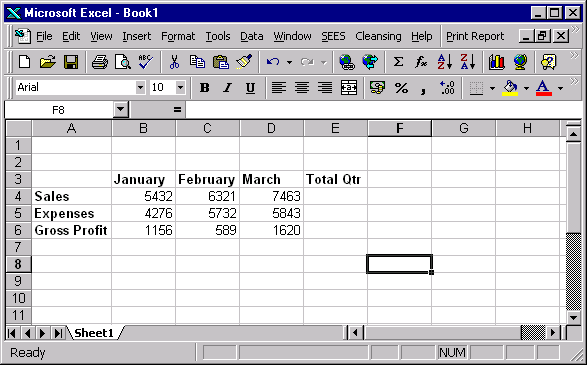Open the Paste Function fx tool
The width and height of the screenshot is (587, 365).
421,62
